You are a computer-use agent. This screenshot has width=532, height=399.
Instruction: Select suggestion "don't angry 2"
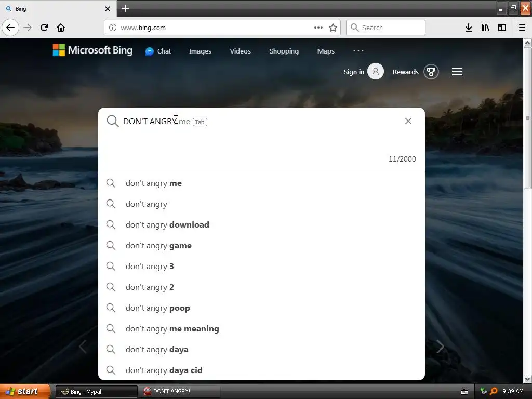261,287
